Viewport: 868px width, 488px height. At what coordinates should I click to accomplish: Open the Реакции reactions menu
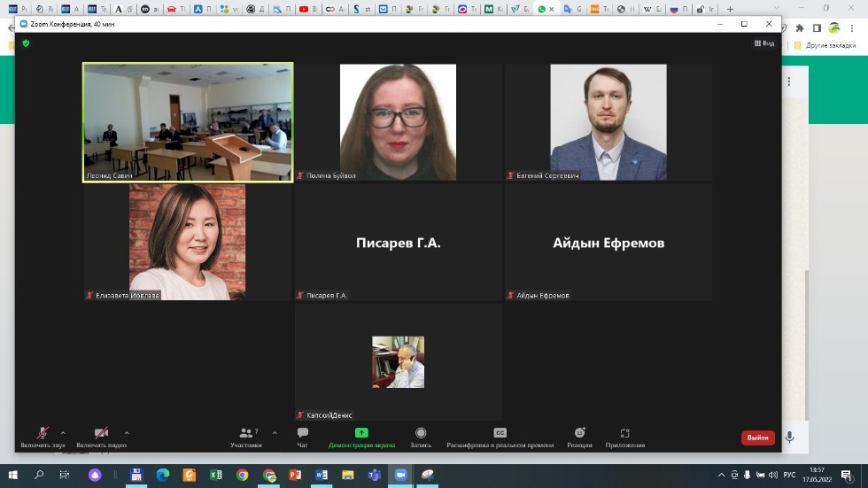tap(579, 434)
